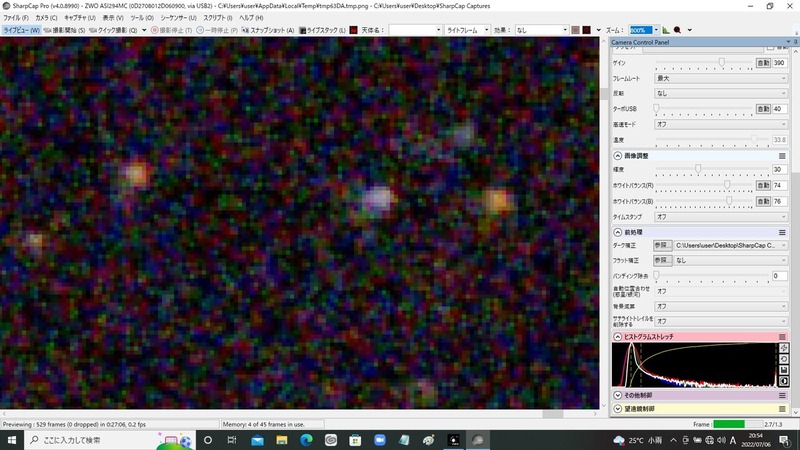Open シーケンサー (U) menu
The height and width of the screenshot is (450, 800).
click(179, 18)
